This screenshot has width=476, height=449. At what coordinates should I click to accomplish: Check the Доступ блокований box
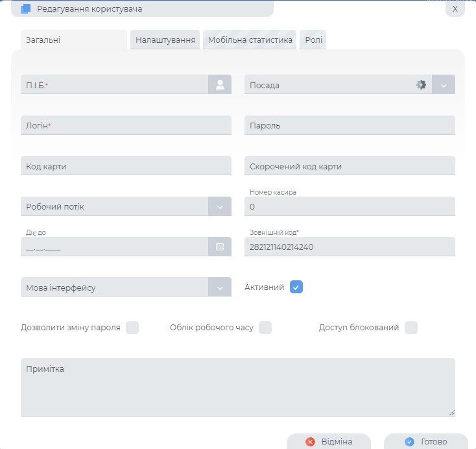click(x=411, y=328)
